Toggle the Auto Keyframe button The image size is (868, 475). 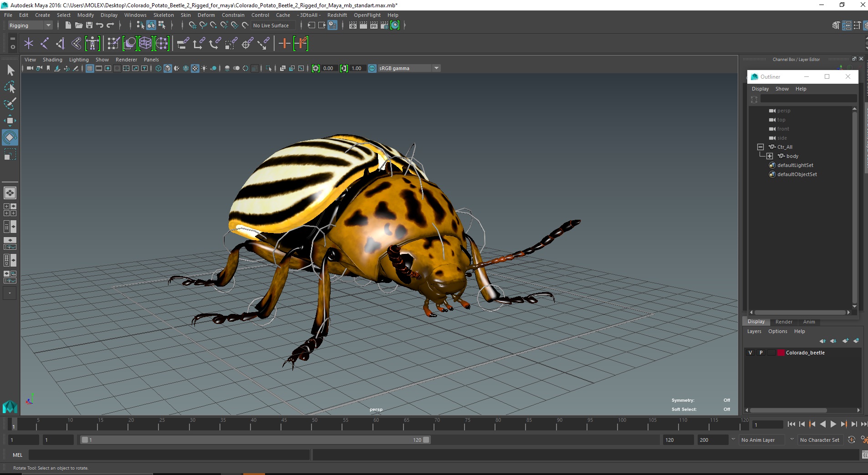click(x=852, y=440)
